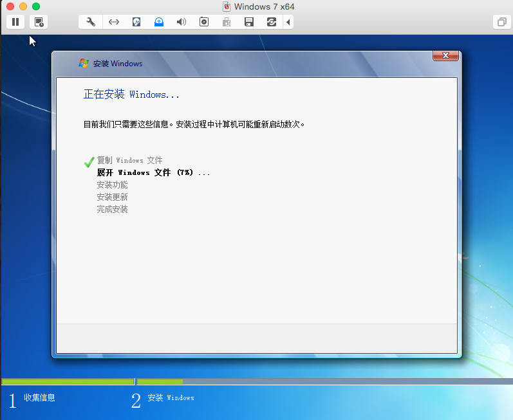This screenshot has height=420, width=513.
Task: Click the yellow minimize window button
Action: (23, 6)
